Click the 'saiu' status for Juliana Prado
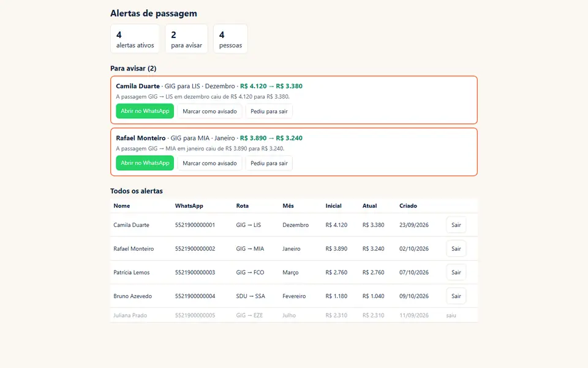The height and width of the screenshot is (368, 588). (x=451, y=315)
